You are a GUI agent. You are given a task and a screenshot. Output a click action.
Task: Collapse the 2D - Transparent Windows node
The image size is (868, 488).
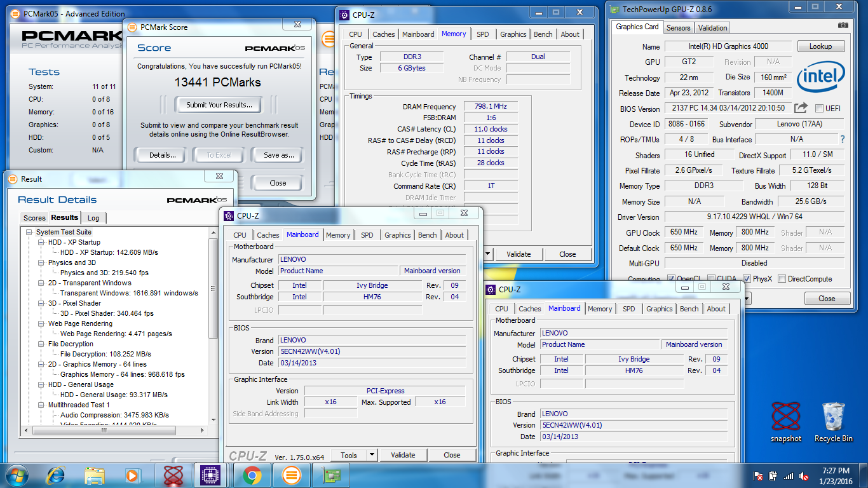tap(41, 283)
